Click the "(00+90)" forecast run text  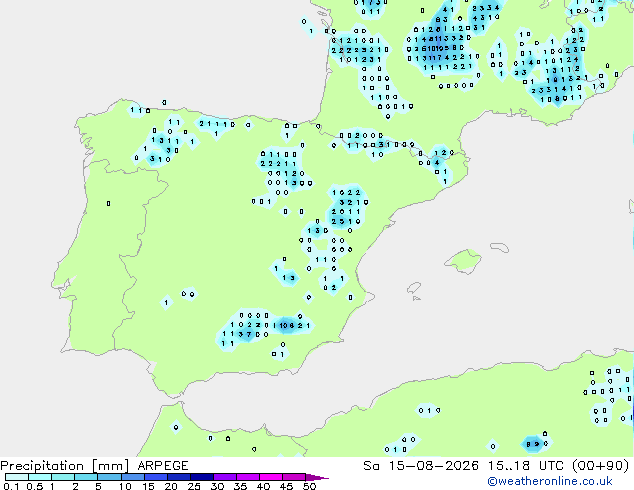point(601,466)
